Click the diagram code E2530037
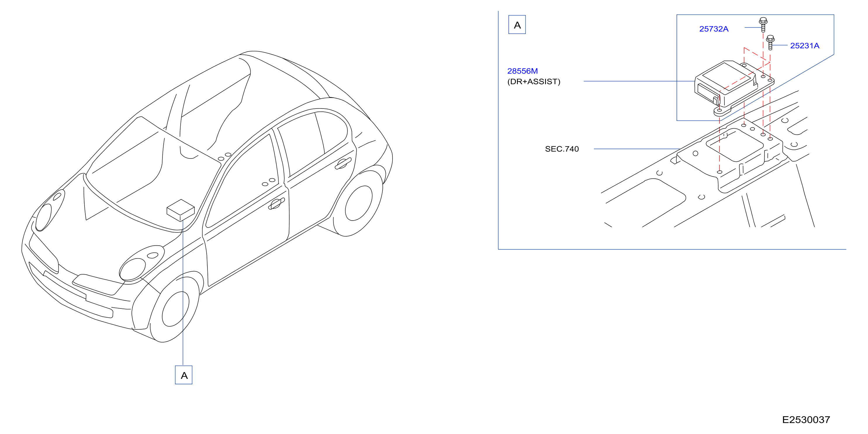Viewport: 868px width, 434px height. (806, 420)
